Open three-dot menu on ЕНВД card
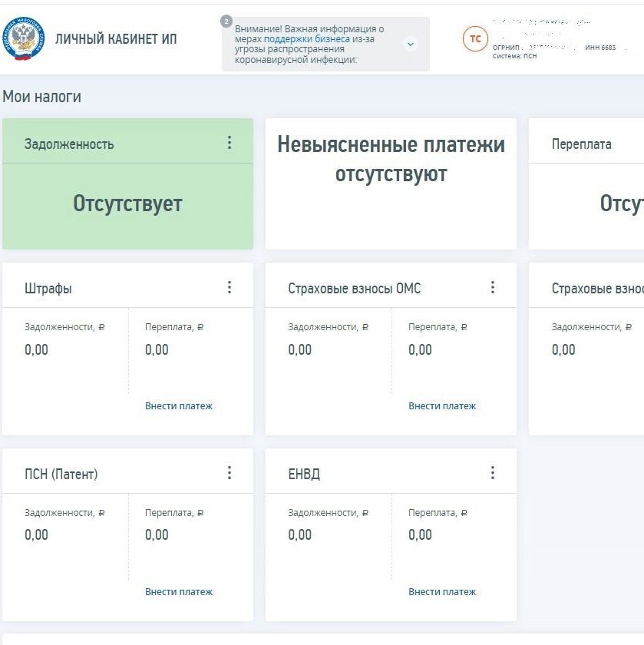Screen dimensions: 644x645 [493, 473]
